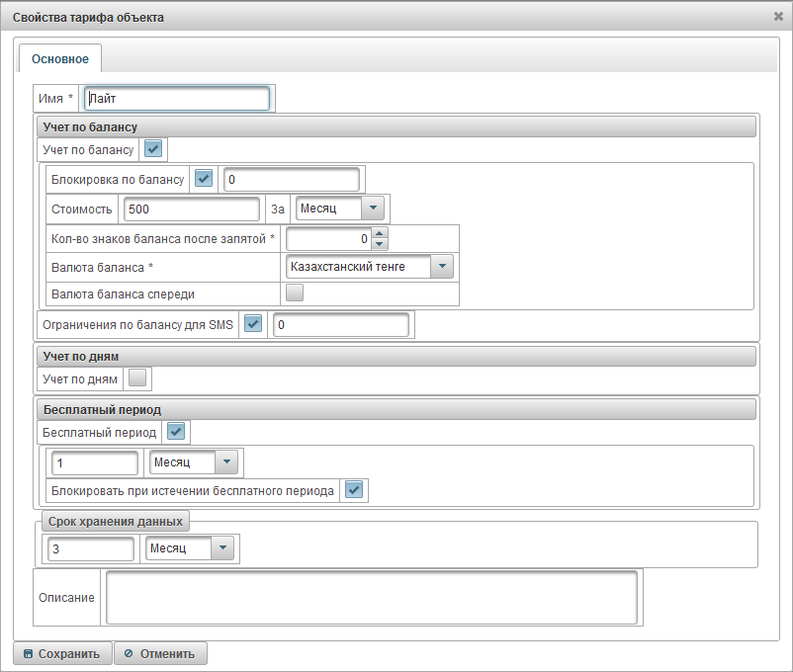This screenshot has width=793, height=672.
Task: Click the Имя name input field
Action: tap(176, 99)
